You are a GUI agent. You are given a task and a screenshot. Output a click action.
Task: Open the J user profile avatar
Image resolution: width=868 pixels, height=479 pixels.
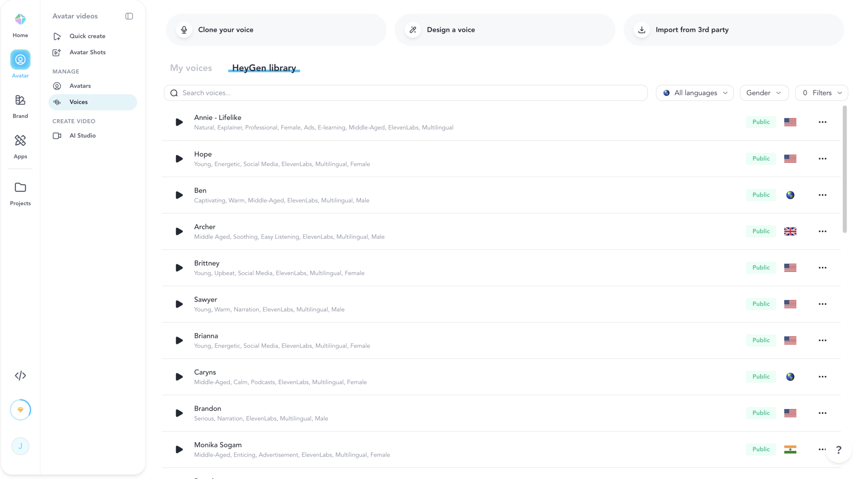coord(20,446)
